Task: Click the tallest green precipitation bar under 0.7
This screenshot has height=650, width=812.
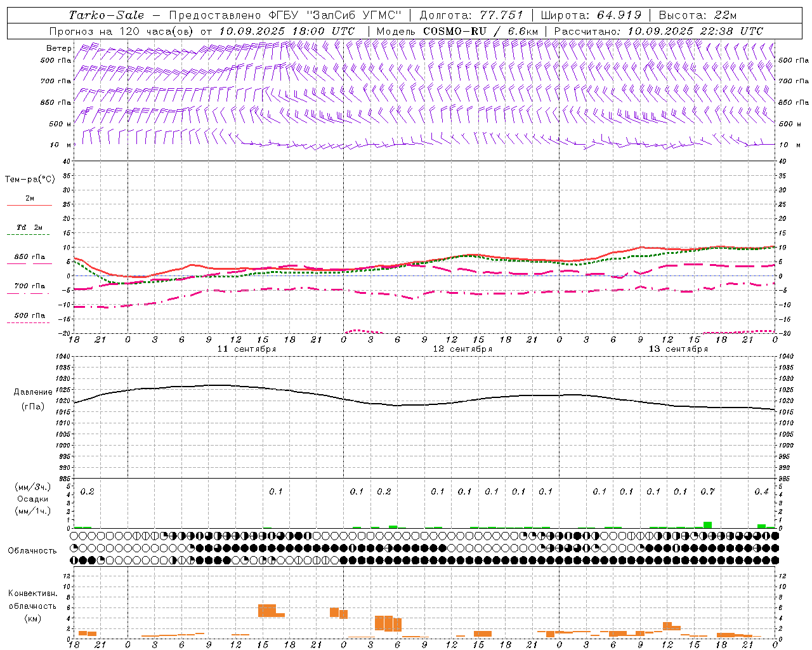Action: 707,525
